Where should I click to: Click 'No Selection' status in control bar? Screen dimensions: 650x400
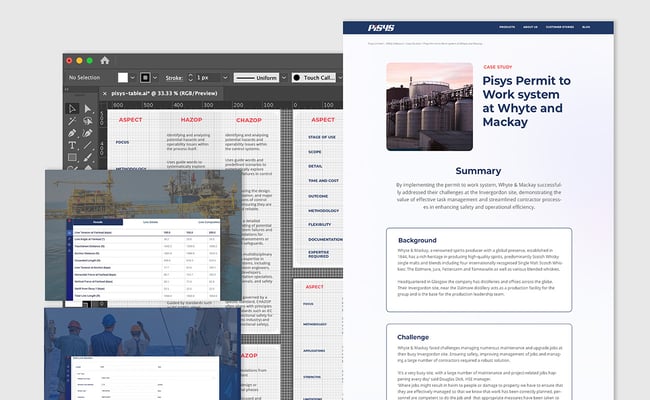[x=84, y=78]
